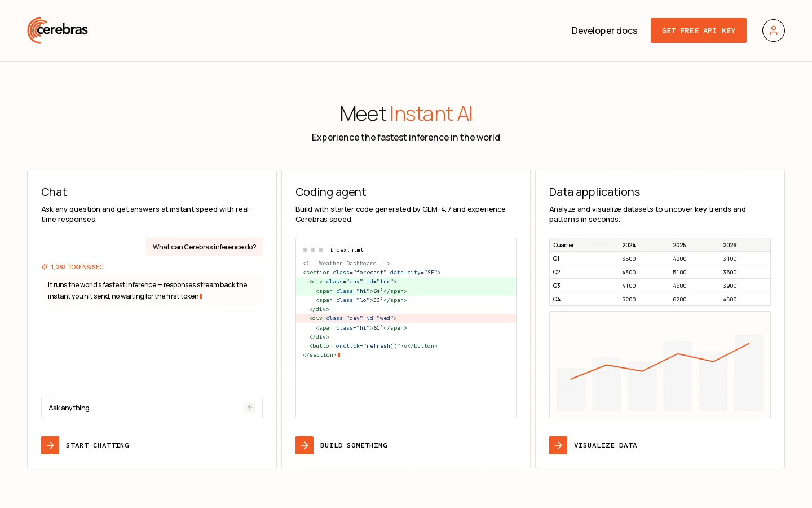812x508 pixels.
Task: Click the Q3 row label
Action: pyautogui.click(x=557, y=286)
